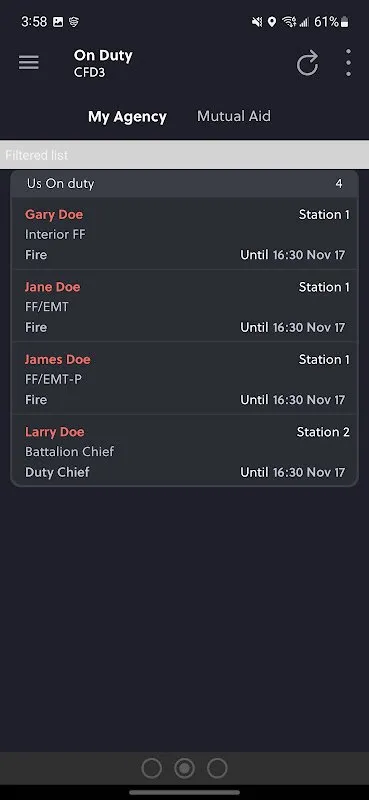Select the first page indicator circle
Viewport: 369px width, 800px height.
point(152,768)
